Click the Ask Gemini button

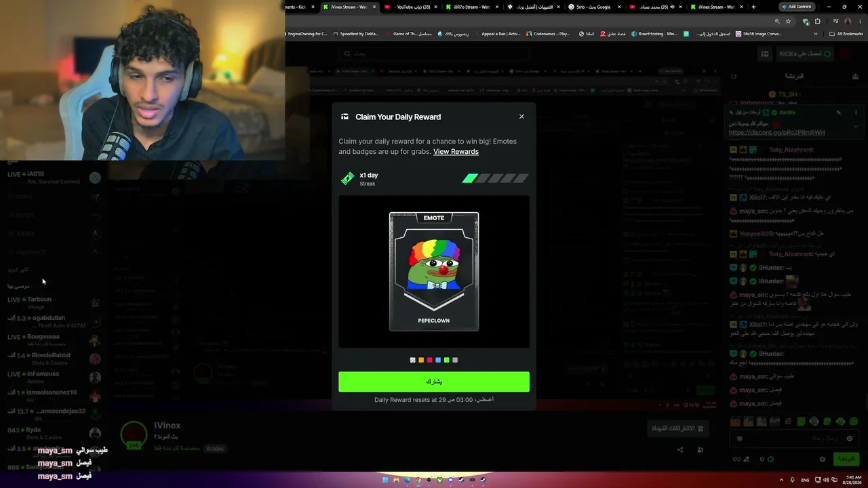pos(796,7)
